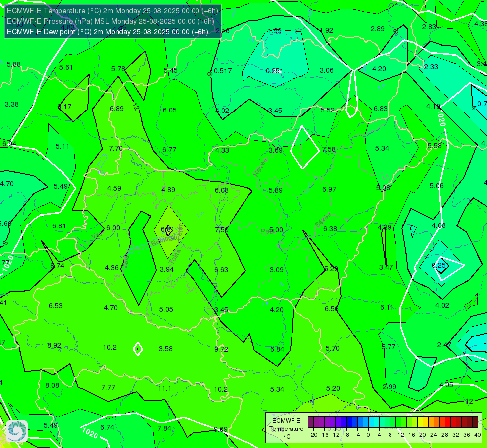Click the 6.74 dew point value
Screen dimensions: 487x448
click(x=107, y=427)
